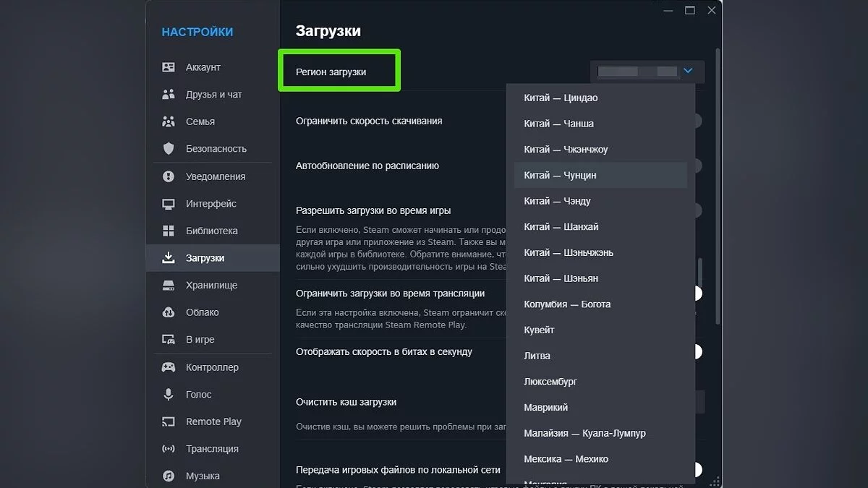Click the Voice microphone icon
The image size is (868, 488).
pos(169,394)
